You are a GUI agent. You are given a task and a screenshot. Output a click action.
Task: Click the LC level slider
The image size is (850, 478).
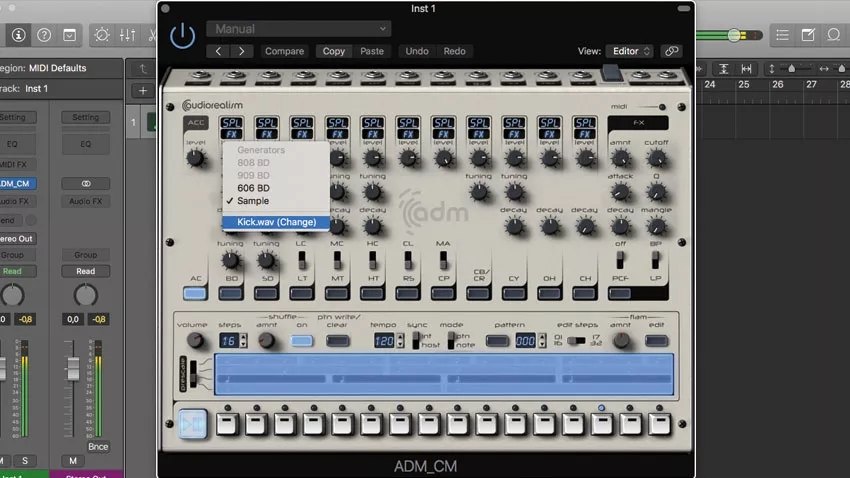[x=301, y=260]
